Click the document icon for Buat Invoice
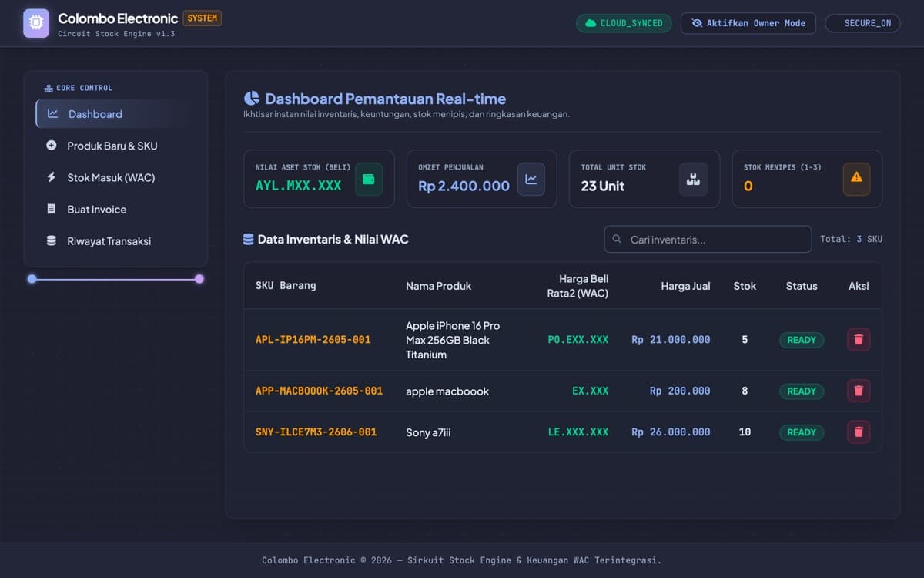The width and height of the screenshot is (924, 578). (52, 209)
